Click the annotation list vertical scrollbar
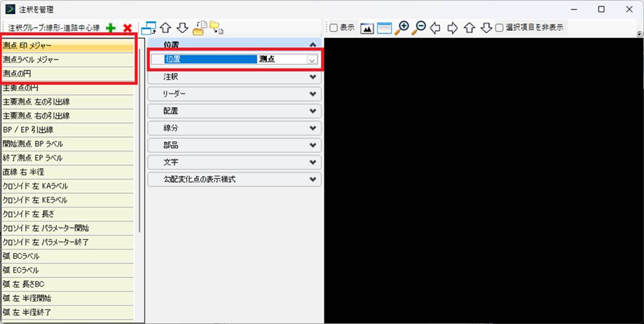Screen dimensions: 644x324 [x=139, y=140]
